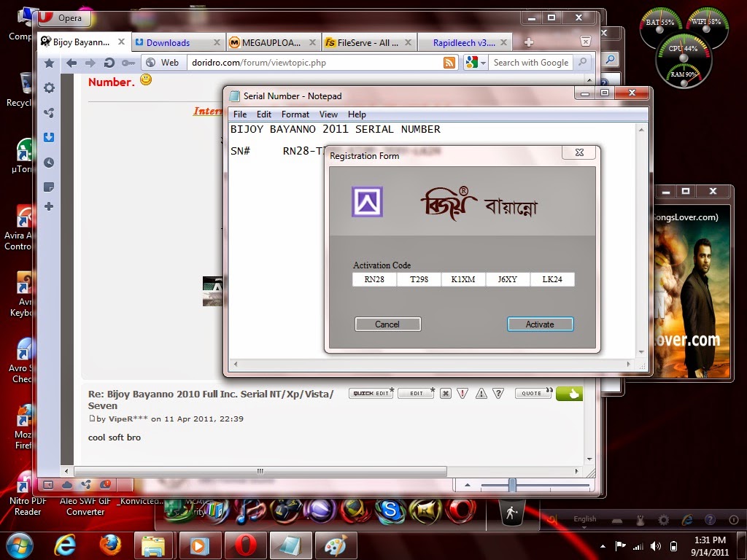Open Opera sidebar gear widgets panel

[x=49, y=88]
